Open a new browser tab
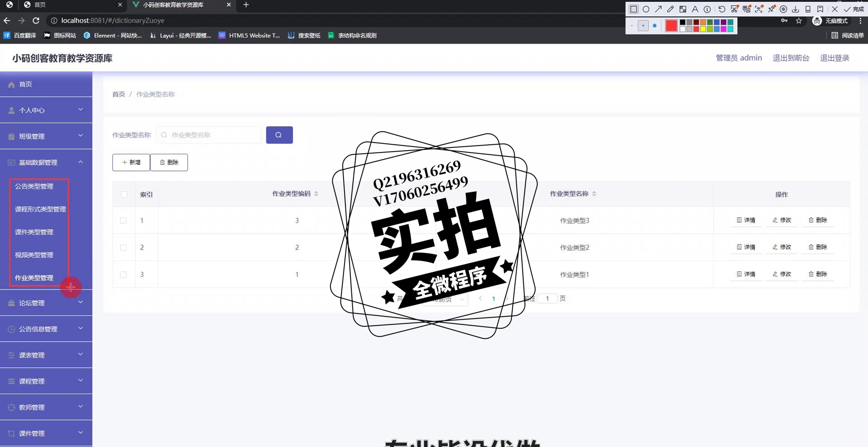 246,5
